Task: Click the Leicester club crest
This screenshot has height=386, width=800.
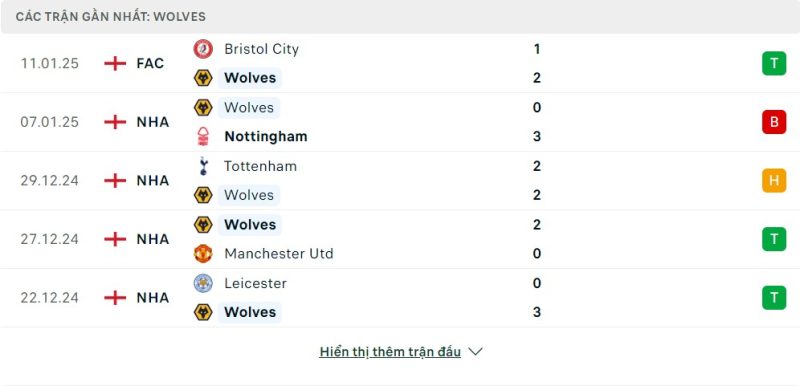Action: [203, 283]
